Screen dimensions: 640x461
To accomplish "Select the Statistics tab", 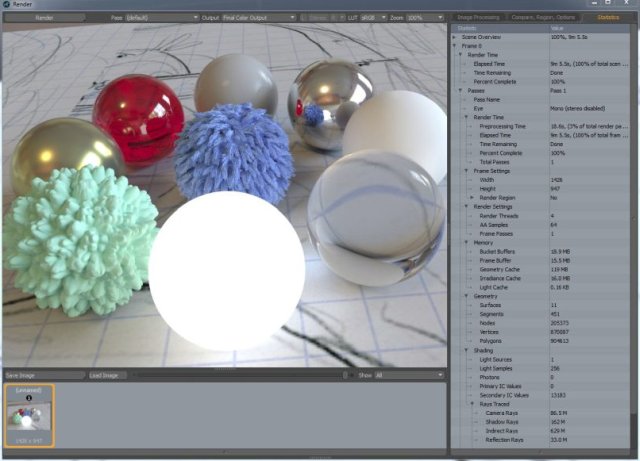I will [x=607, y=17].
